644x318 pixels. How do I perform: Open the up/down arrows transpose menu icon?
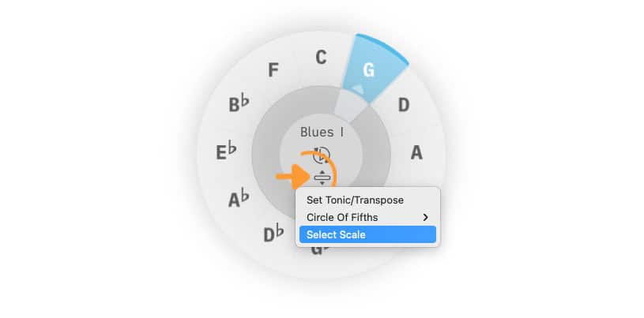[322, 178]
